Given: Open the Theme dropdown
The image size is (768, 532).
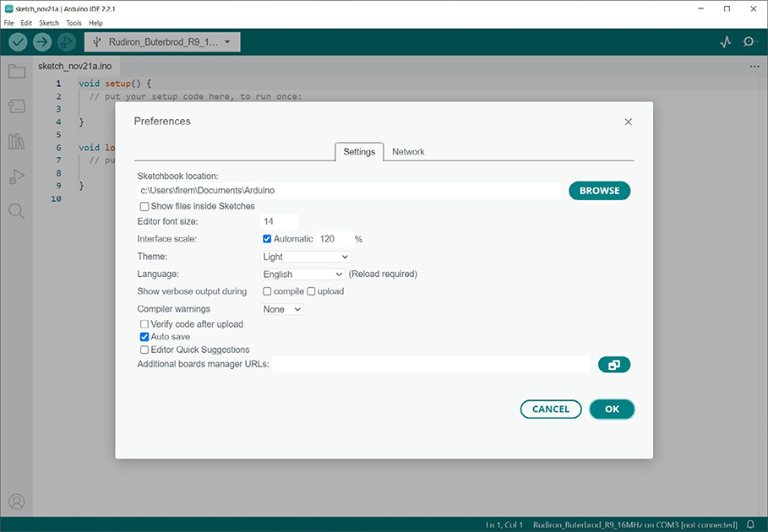Looking at the screenshot, I should [x=306, y=257].
